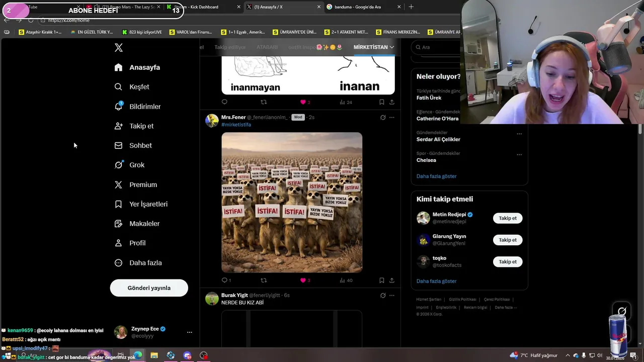Click the Gönderi yayınla button

(149, 288)
